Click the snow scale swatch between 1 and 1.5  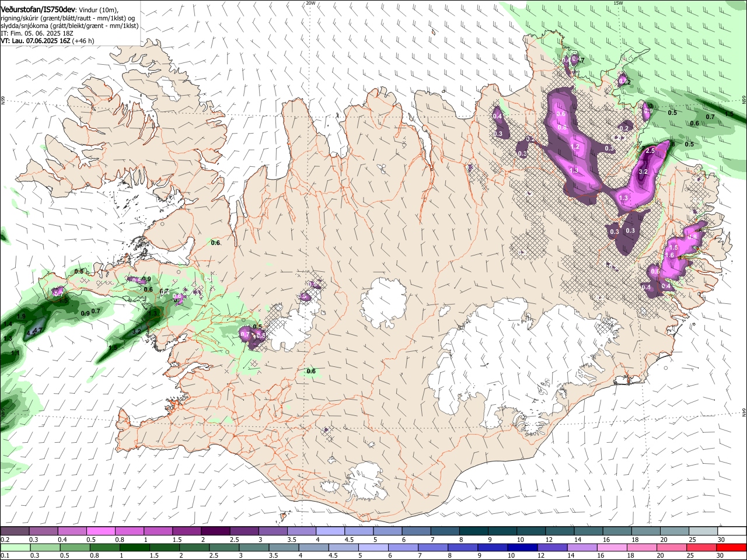point(158,531)
